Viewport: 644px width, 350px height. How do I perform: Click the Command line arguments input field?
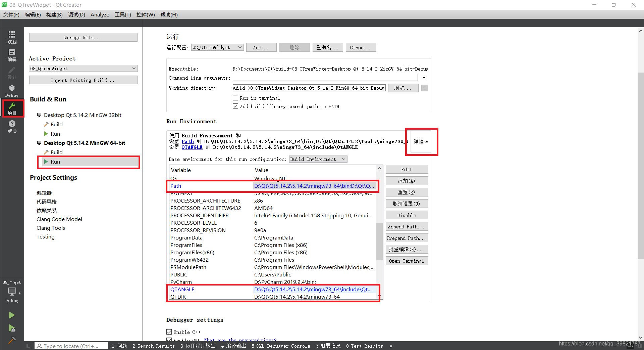(x=325, y=78)
